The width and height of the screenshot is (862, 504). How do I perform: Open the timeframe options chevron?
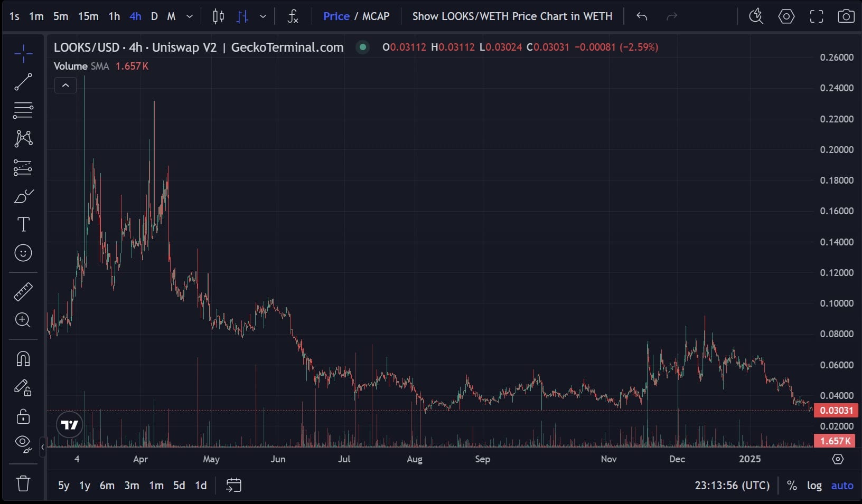(189, 16)
